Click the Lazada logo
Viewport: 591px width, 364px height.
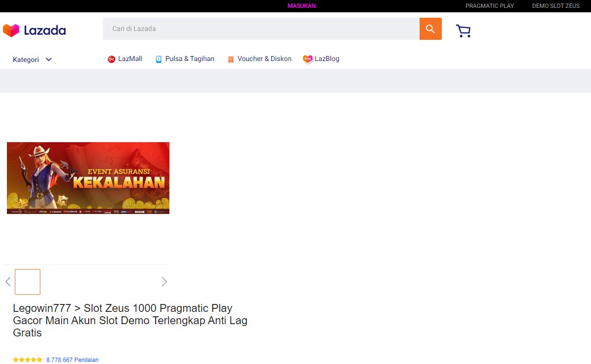34,30
